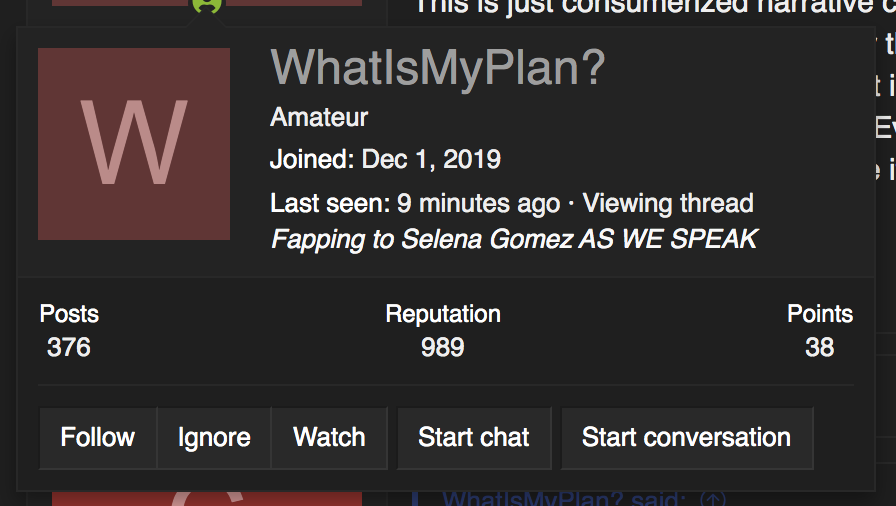This screenshot has height=506, width=896.
Task: Click the red avatar below the card
Action: [207, 499]
